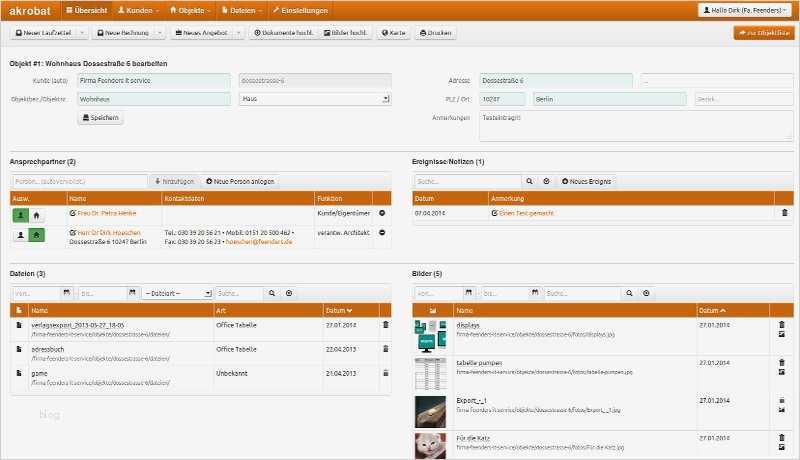Sort Bilder by Datum column header
Screen dimensions: 800x460
[712, 310]
